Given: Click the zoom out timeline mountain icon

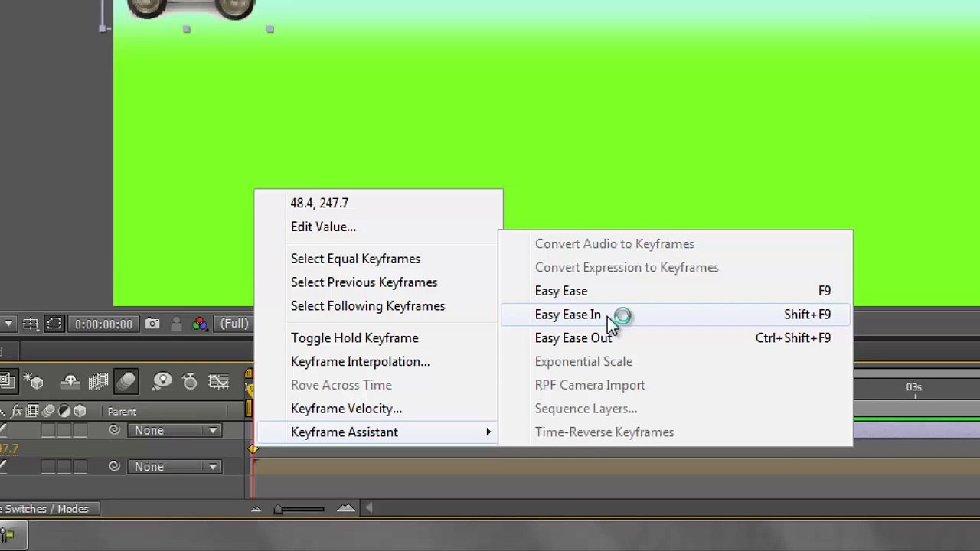Looking at the screenshot, I should click(x=256, y=509).
